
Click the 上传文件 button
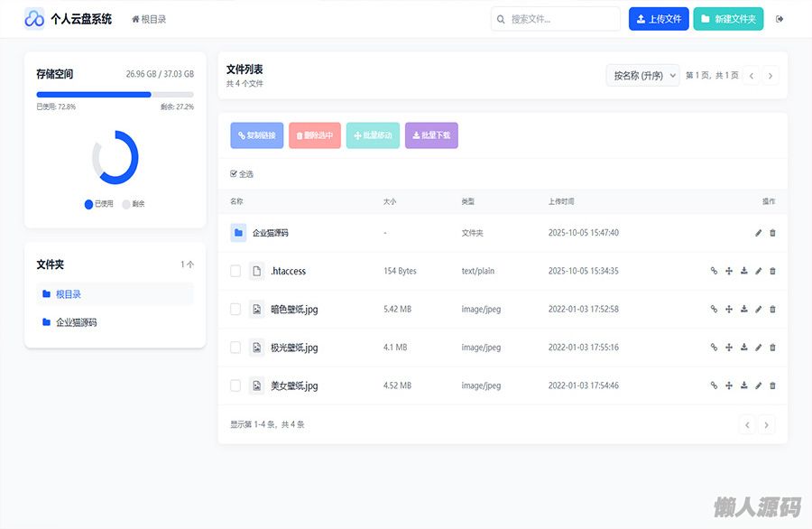(x=659, y=19)
